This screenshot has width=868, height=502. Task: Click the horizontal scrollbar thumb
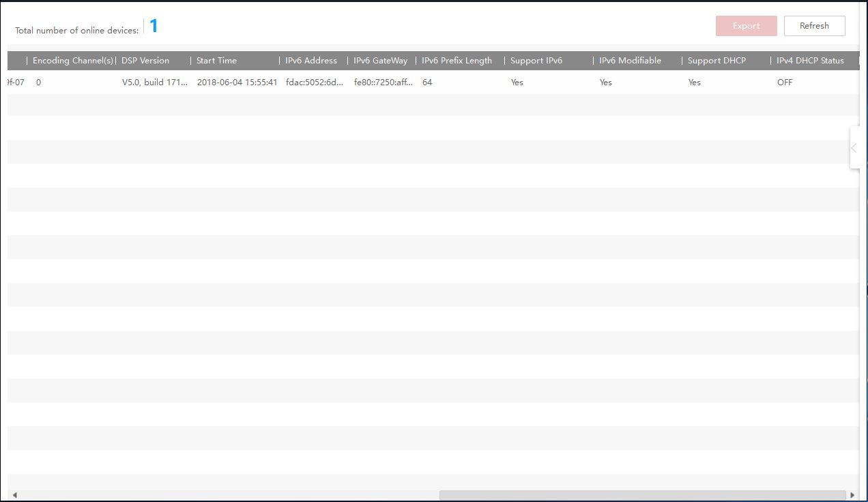pos(641,495)
